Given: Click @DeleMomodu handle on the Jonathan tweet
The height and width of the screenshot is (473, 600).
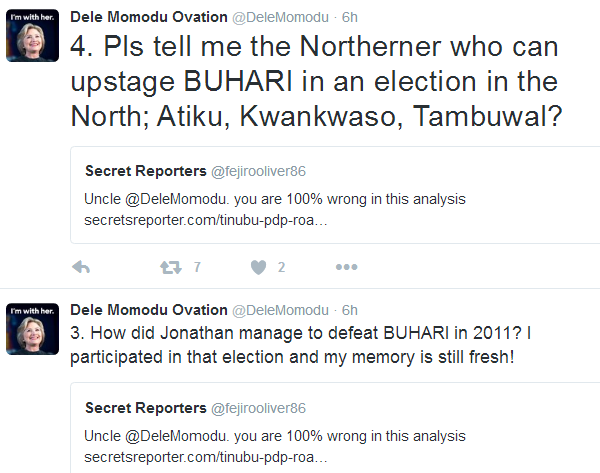Looking at the screenshot, I should pos(281,309).
